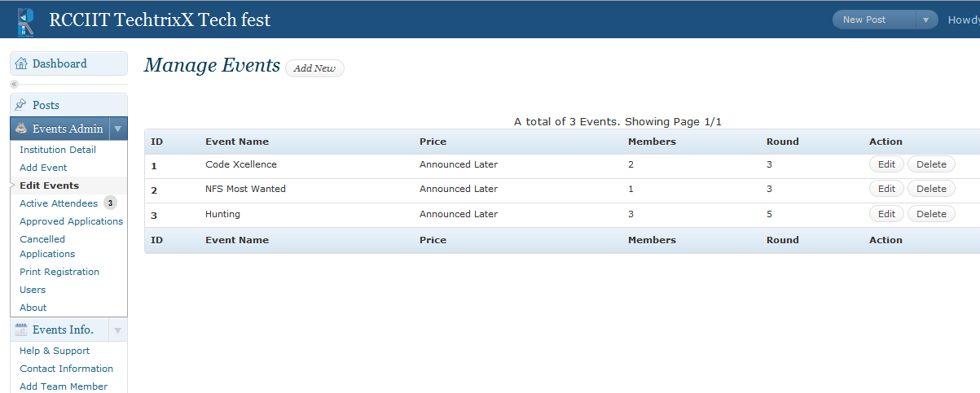Click the Events Info calendar icon

[21, 330]
